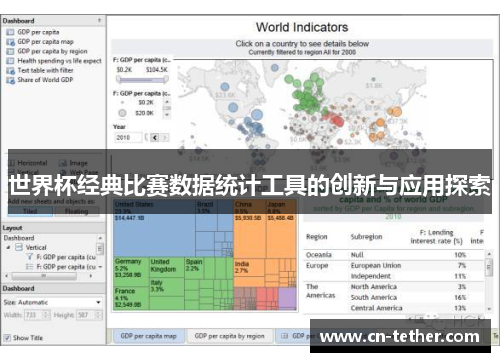Pin the Dashboard pane using header pin icon
This screenshot has width=500, height=362.
99,21
